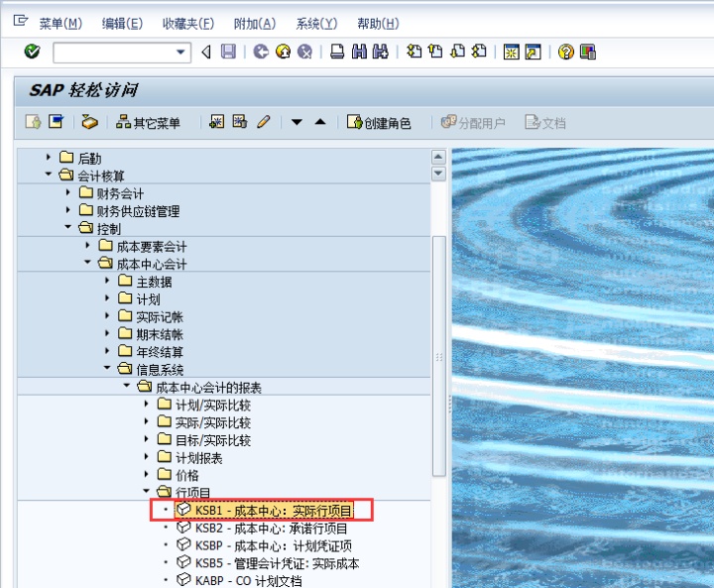Select the 期末结帐 folder label
The image size is (714, 588).
pyautogui.click(x=160, y=335)
